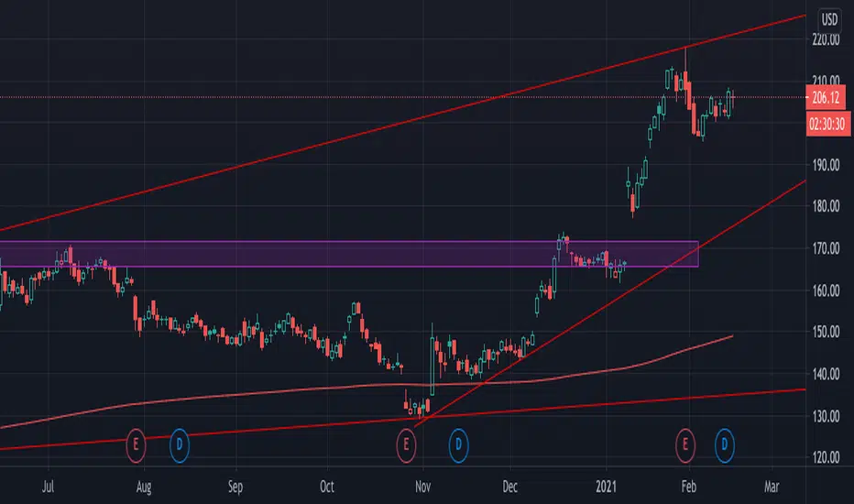
Task: Click the 160.00 price axis label
Action: [826, 290]
